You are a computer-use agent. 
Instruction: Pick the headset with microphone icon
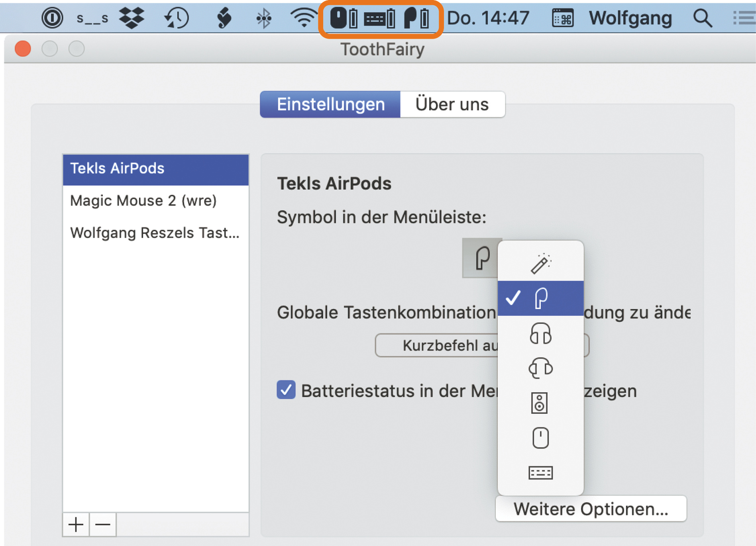[x=540, y=368]
